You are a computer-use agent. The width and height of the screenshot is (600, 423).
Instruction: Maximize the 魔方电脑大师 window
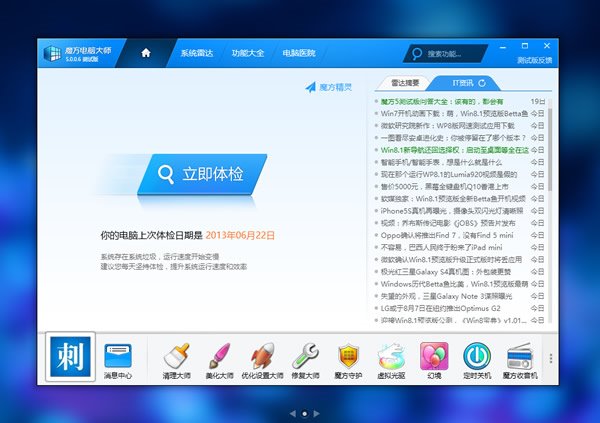pos(525,46)
